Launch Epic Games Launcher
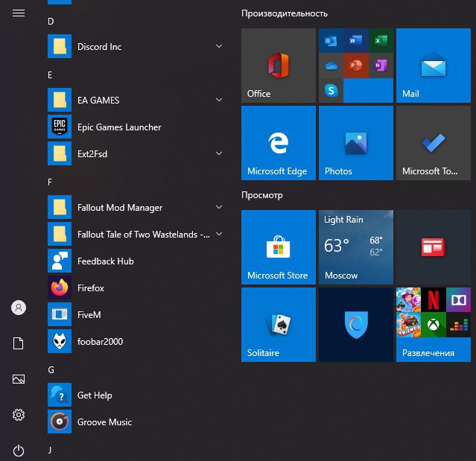The height and width of the screenshot is (461, 476). pyautogui.click(x=136, y=127)
